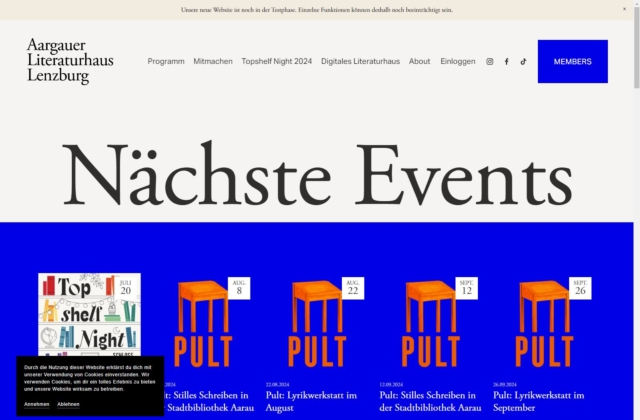Open the Top Shelf Night event image
This screenshot has height=420, width=640.
(89, 315)
